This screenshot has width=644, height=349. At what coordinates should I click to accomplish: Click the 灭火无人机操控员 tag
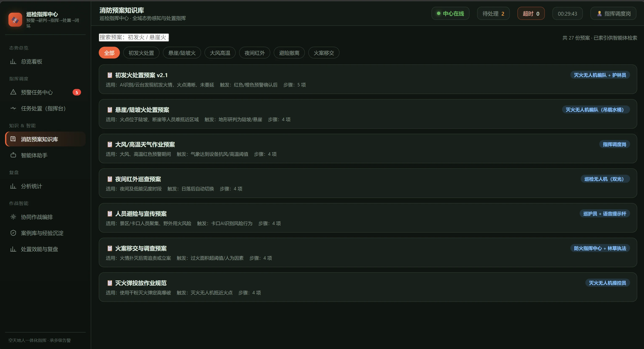coord(607,283)
